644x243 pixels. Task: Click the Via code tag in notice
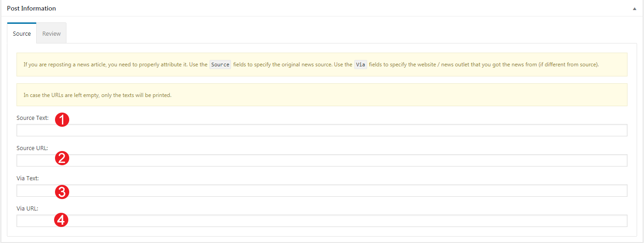(x=361, y=65)
